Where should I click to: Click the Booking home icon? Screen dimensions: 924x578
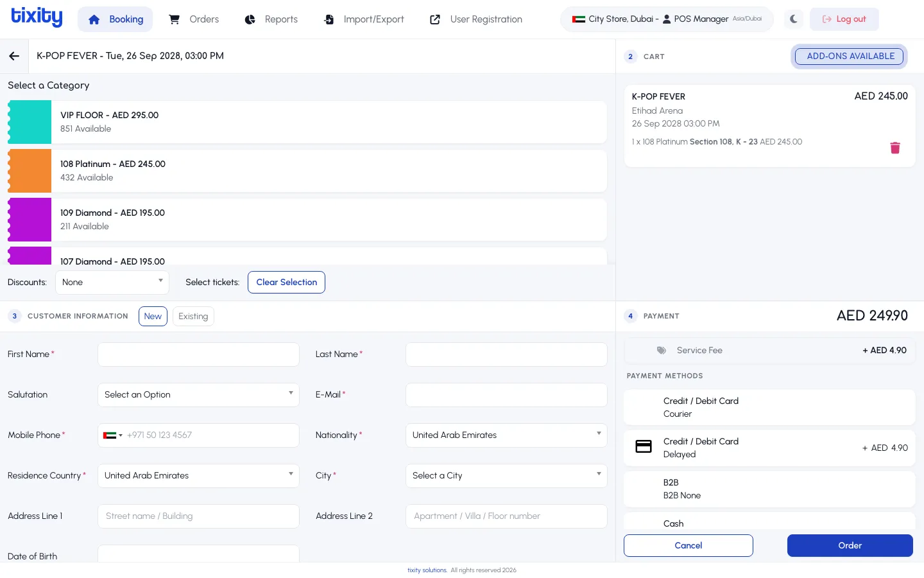(x=94, y=19)
